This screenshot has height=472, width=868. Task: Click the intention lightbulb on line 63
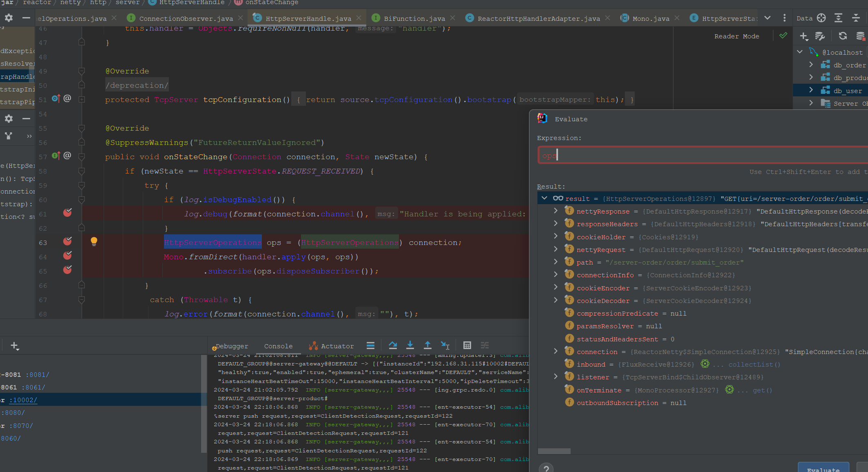pyautogui.click(x=94, y=241)
